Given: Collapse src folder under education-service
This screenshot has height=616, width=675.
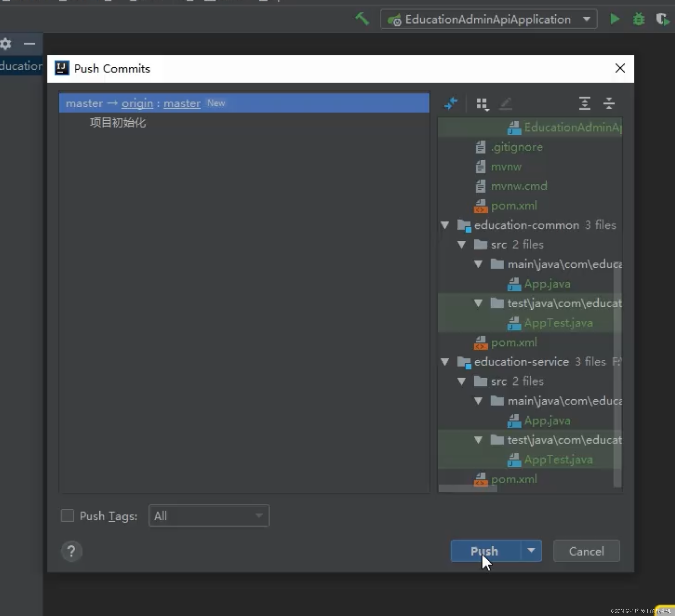Looking at the screenshot, I should pyautogui.click(x=461, y=381).
